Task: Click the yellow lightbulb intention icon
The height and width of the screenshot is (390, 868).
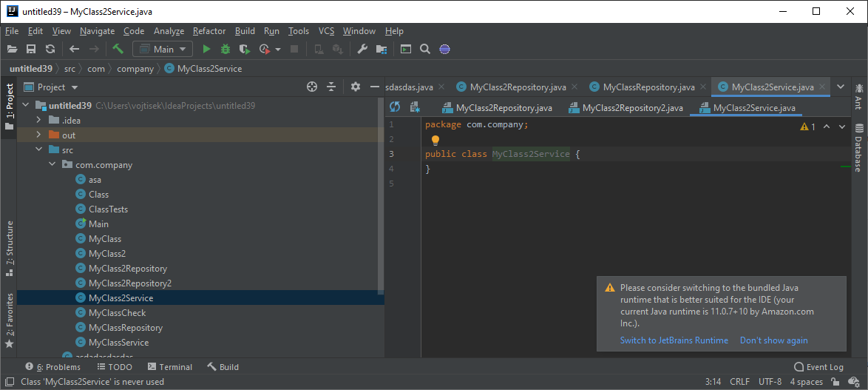Action: 435,140
